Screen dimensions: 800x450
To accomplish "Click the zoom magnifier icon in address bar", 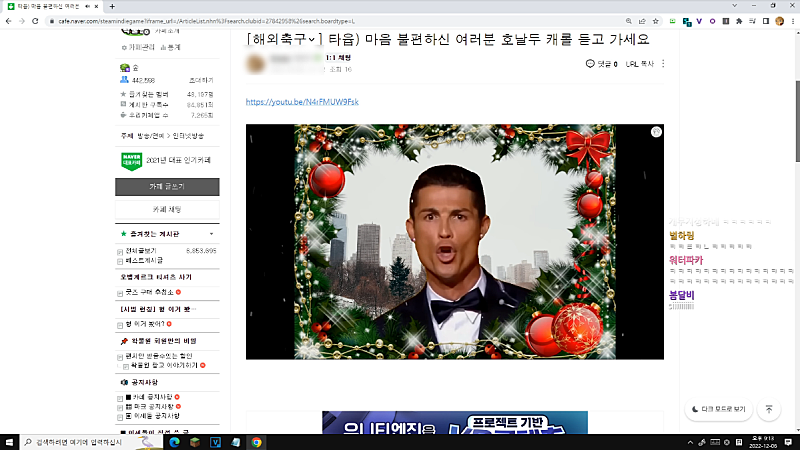I will [629, 21].
